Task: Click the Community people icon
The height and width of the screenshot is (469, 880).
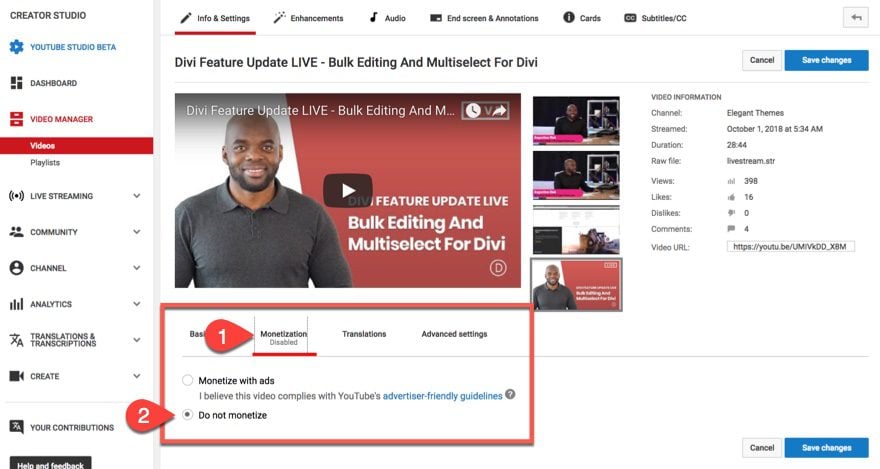Action: coord(16,232)
